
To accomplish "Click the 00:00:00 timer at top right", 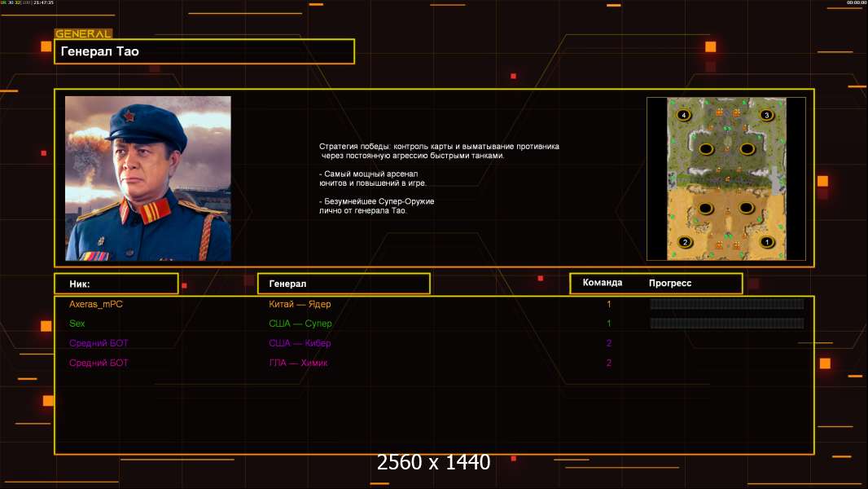I will (856, 2).
